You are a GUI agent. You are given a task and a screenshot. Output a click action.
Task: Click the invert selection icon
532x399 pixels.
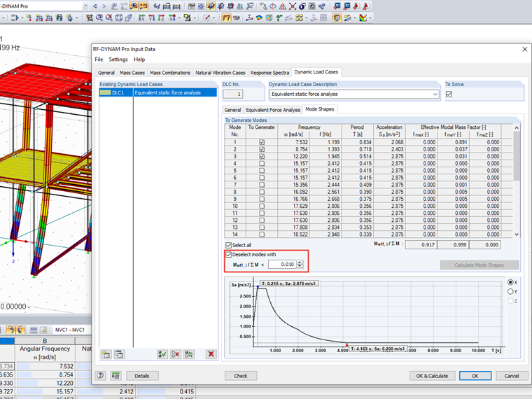pyautogui.click(x=189, y=355)
